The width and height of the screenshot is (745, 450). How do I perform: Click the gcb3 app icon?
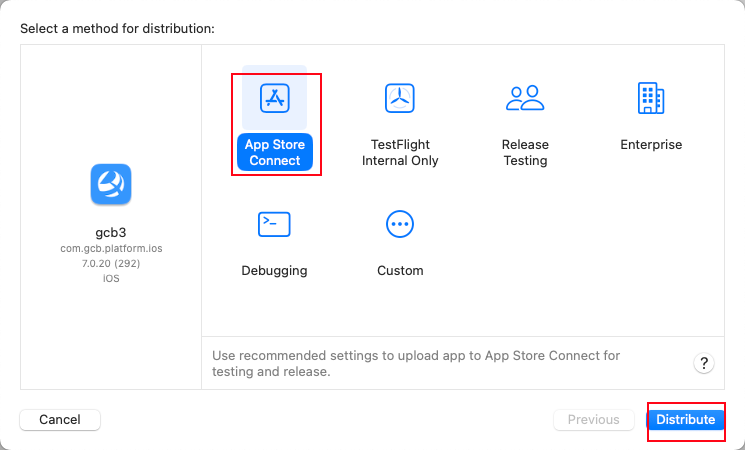(111, 184)
